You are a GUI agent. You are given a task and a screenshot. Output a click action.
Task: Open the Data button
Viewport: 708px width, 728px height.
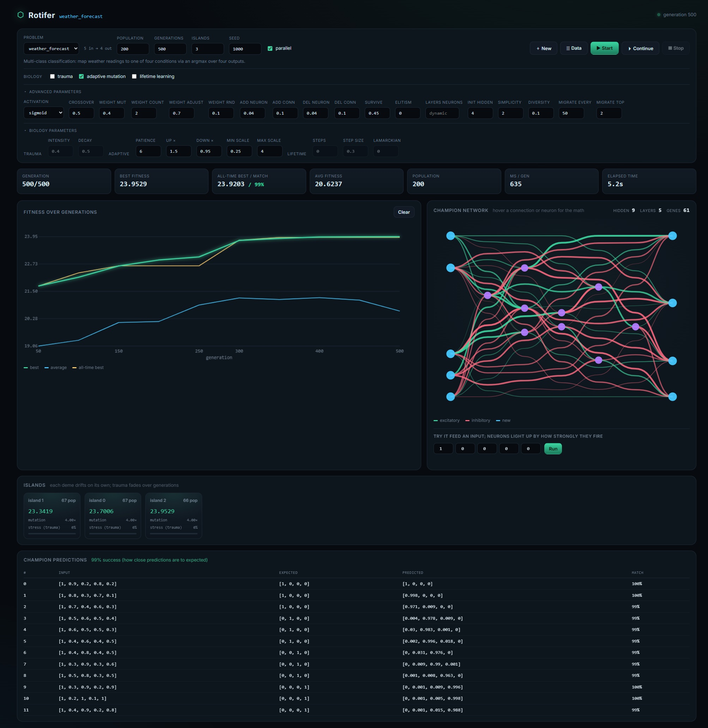tap(574, 48)
